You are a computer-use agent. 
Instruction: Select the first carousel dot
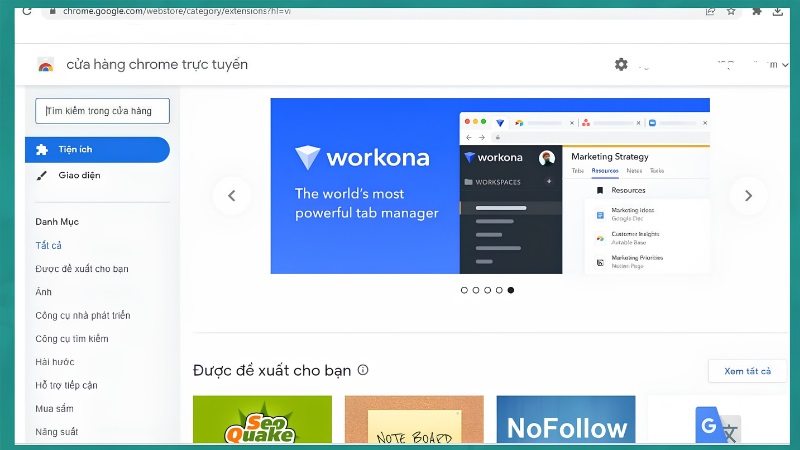click(x=464, y=290)
